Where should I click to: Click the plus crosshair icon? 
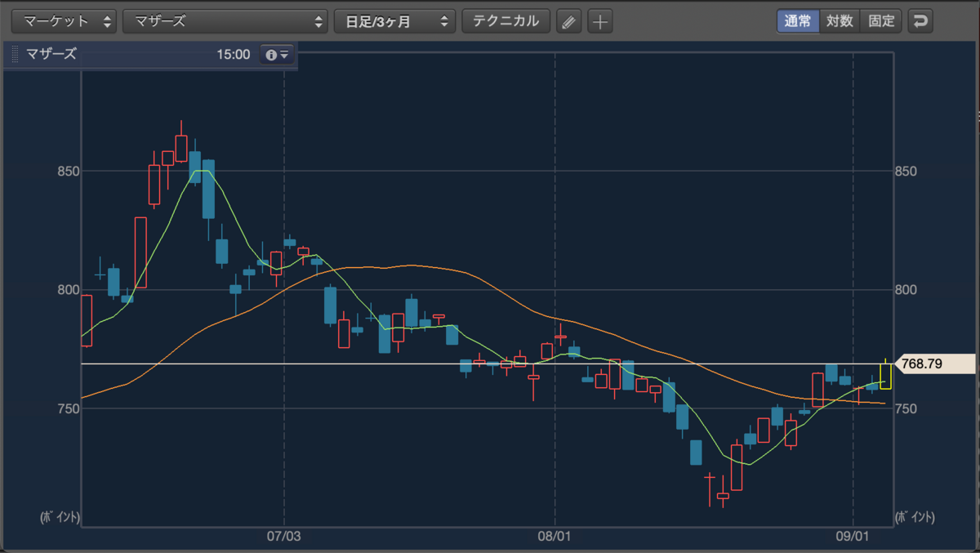coord(600,21)
